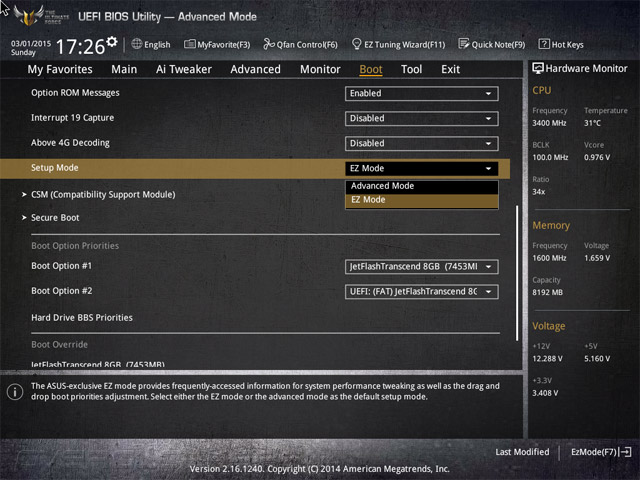Select Above 4G Decoding label
Viewport: 640px width, 480px height.
pyautogui.click(x=71, y=143)
